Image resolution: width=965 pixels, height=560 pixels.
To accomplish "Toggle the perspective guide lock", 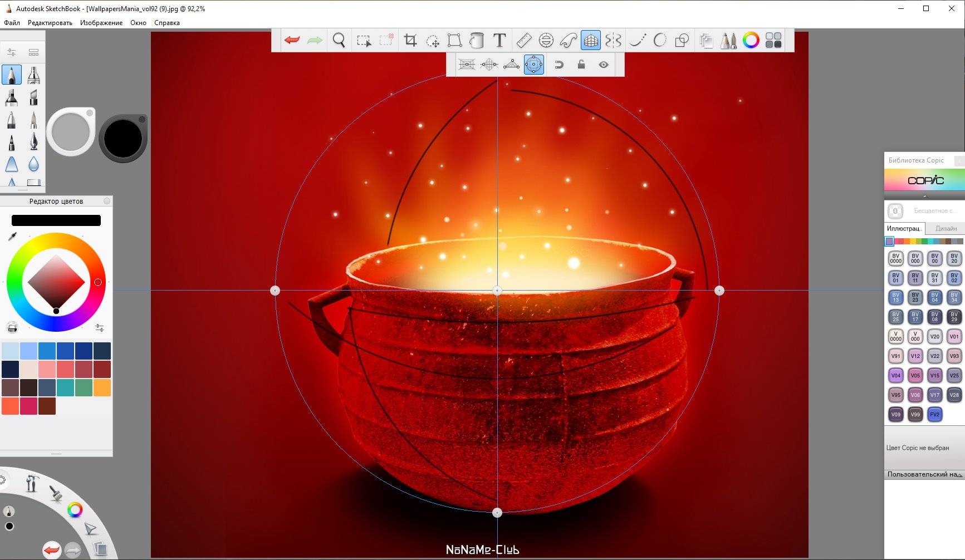I will [x=581, y=65].
